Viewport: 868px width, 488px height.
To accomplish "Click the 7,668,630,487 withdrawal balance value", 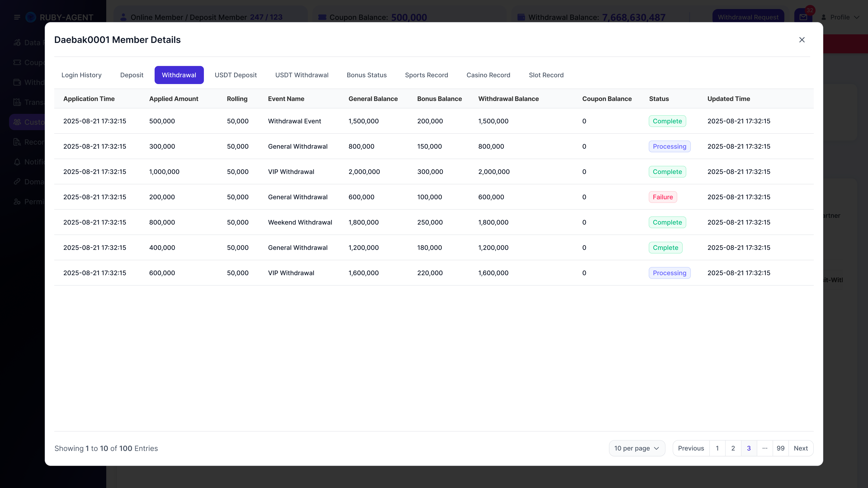I will tap(633, 17).
